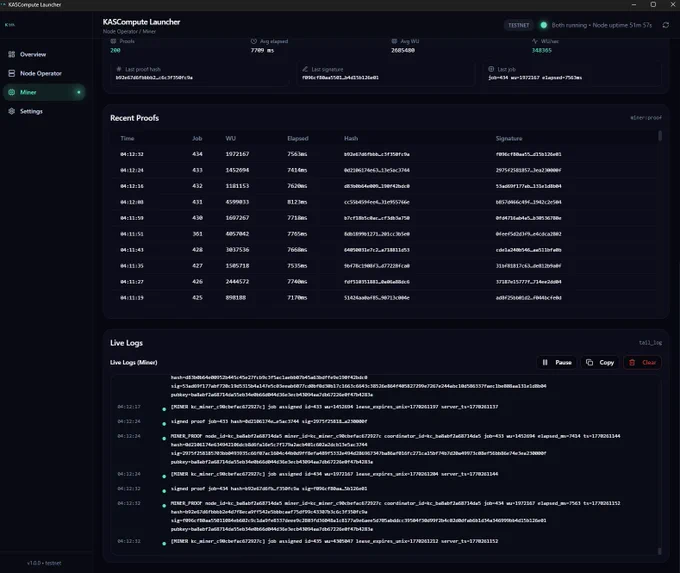This screenshot has width=680, height=573.
Task: Minimize the KASCompute Launcher window
Action: point(634,4)
